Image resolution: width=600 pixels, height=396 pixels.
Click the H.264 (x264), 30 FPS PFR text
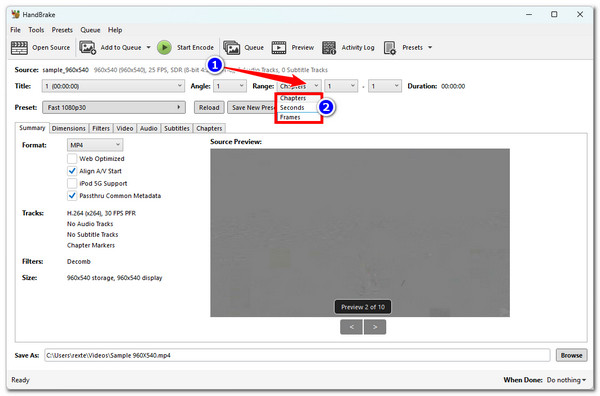pyautogui.click(x=101, y=213)
